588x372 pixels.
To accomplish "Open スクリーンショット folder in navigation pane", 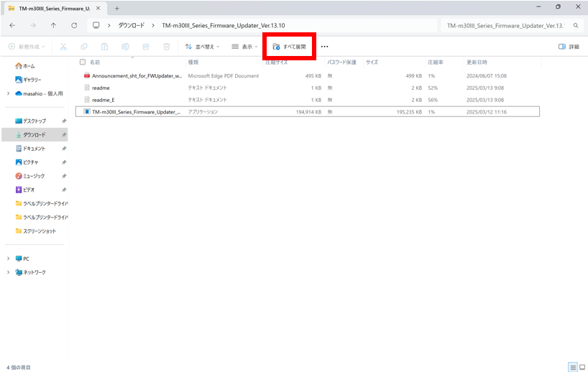I will [x=36, y=231].
